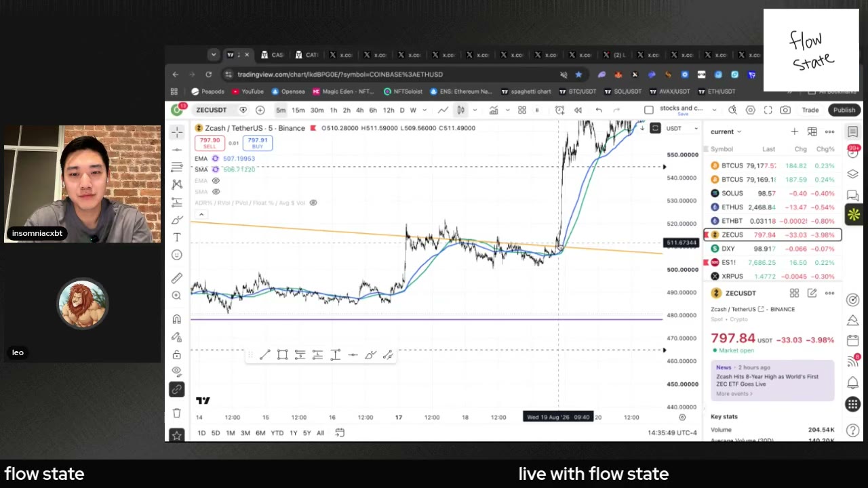Open the go-to-date icon
This screenshot has height=488, width=868.
pos(340,432)
